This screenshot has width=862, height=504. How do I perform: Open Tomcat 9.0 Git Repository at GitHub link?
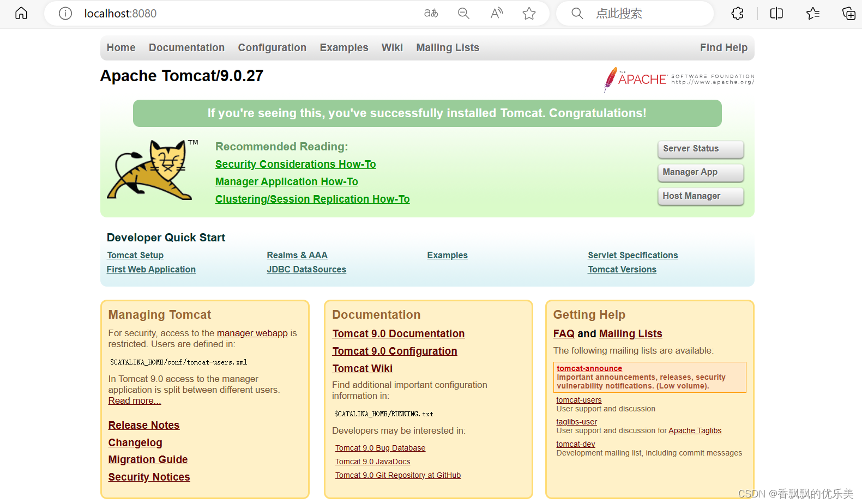(398, 475)
